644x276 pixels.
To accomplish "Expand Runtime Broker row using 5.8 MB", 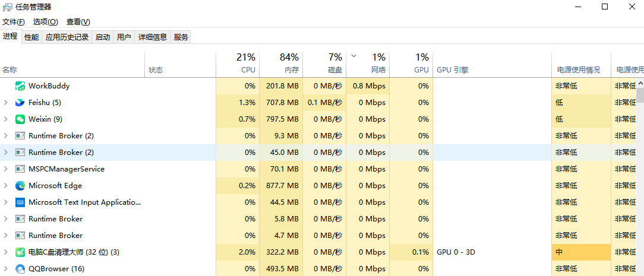I will click(x=6, y=219).
